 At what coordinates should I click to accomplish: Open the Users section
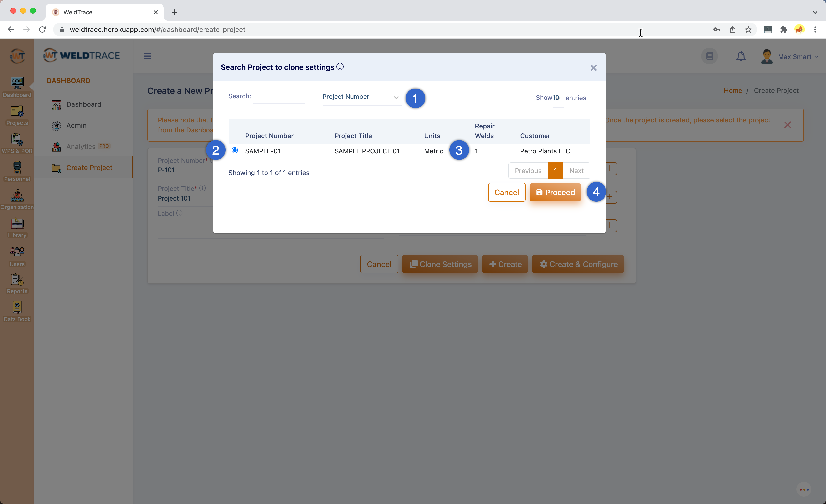click(17, 256)
